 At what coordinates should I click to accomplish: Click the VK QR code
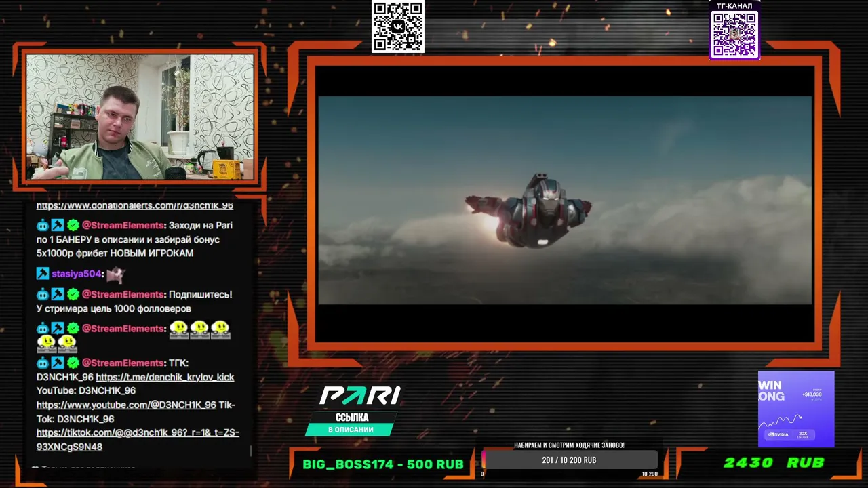pyautogui.click(x=397, y=26)
